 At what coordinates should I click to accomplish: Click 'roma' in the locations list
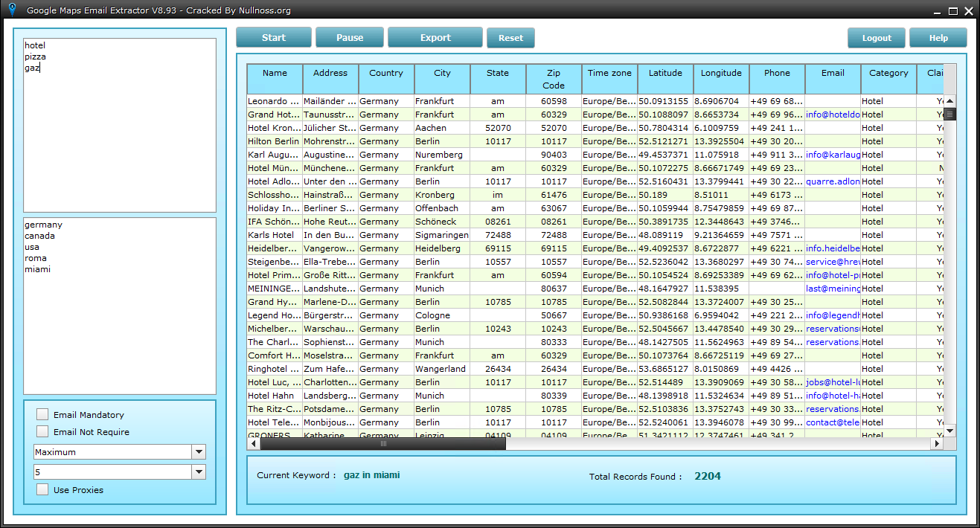(x=36, y=258)
